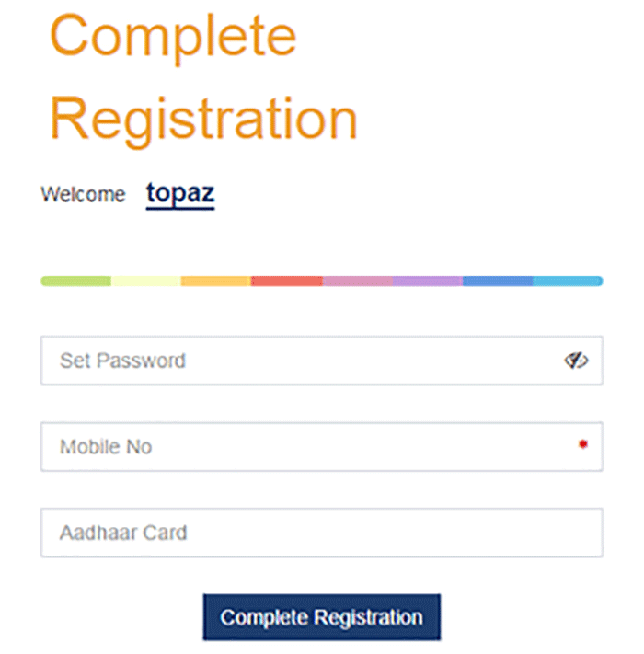The image size is (644, 654).
Task: Focus the Mobile No input field
Action: 322,447
